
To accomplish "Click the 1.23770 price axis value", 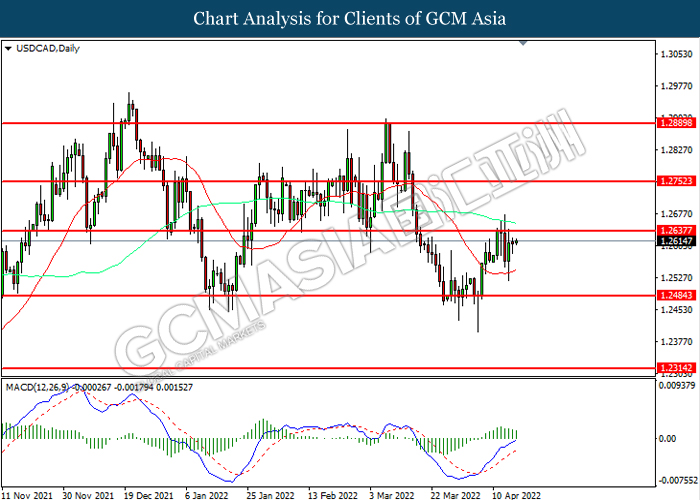I will 676,342.
